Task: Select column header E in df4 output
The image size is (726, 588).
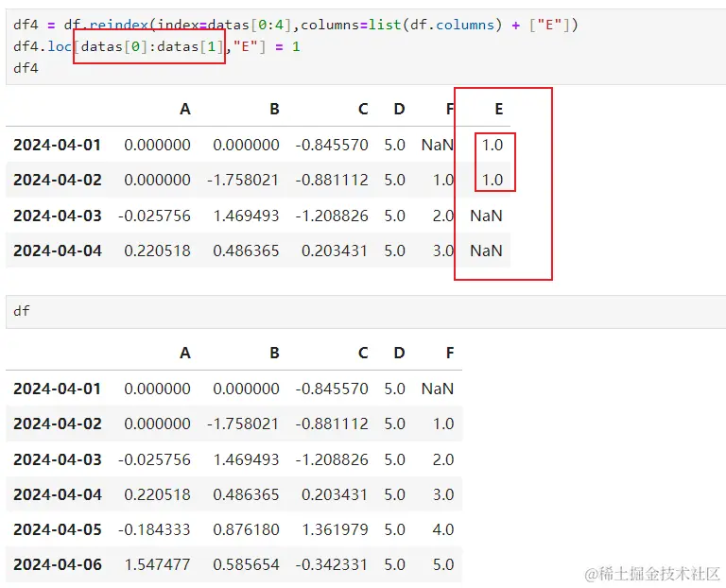Action: pos(499,110)
